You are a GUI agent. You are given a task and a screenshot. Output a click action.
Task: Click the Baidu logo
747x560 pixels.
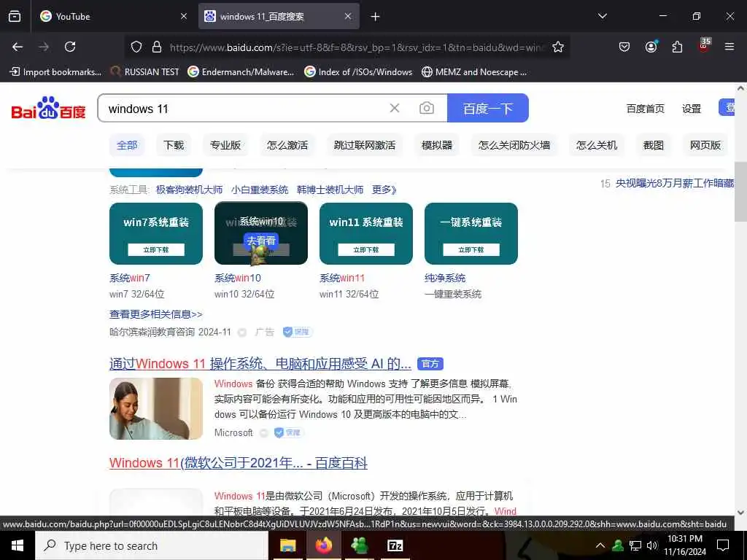(49, 108)
